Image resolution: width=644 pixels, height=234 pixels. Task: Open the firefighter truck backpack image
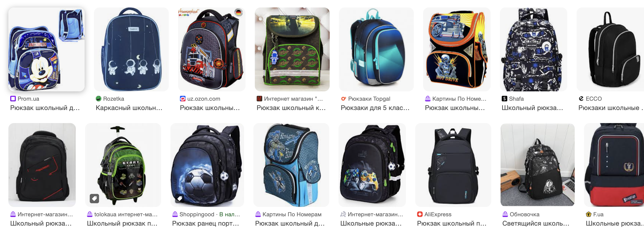(212, 49)
